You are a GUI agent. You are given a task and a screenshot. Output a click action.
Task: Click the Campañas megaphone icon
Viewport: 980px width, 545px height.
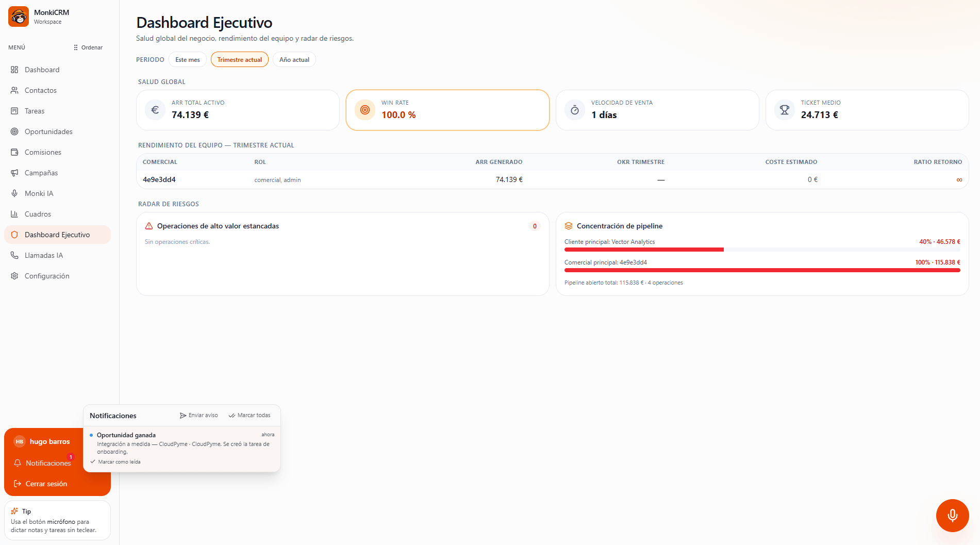pos(14,173)
